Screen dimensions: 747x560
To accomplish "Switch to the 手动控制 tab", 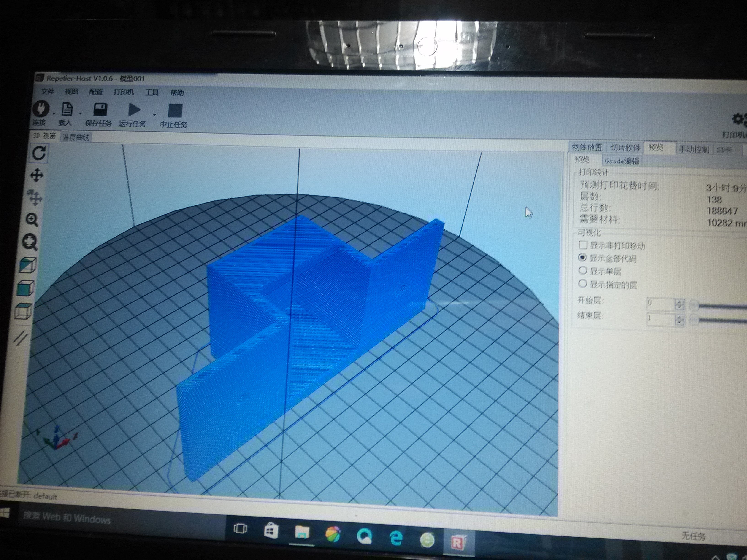I will [694, 149].
